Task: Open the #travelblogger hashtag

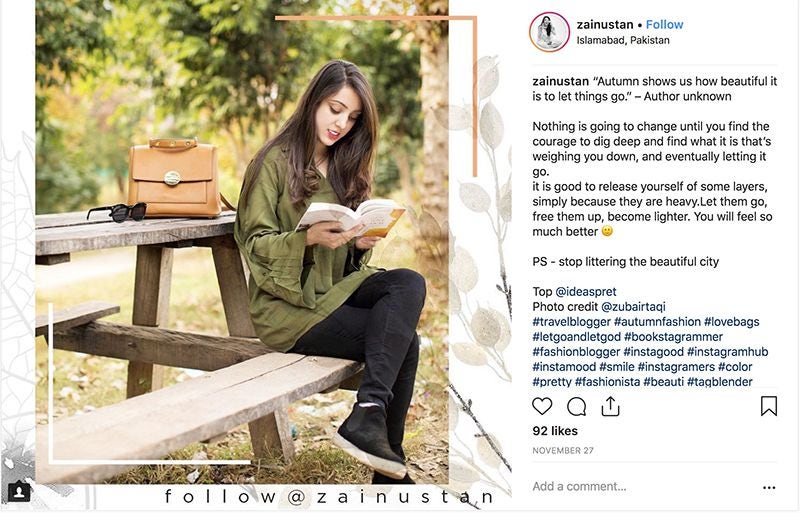Action: point(571,322)
